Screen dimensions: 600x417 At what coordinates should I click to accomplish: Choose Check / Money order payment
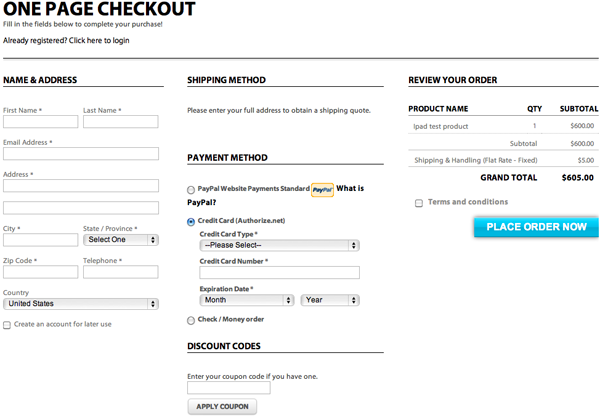(191, 320)
